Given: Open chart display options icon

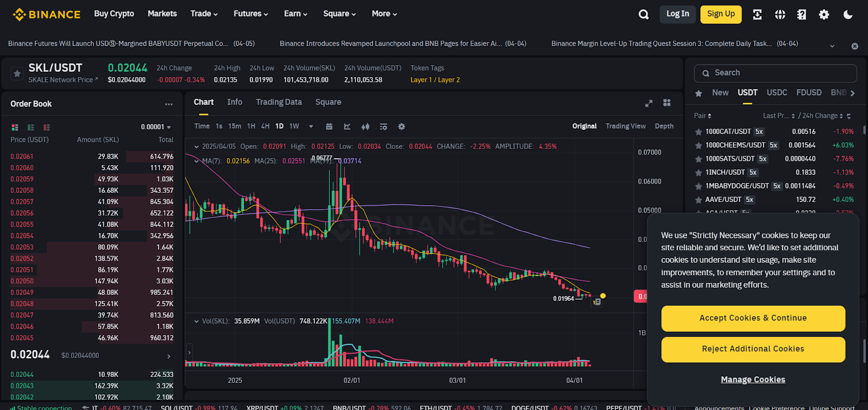Looking at the screenshot, I should (384, 127).
